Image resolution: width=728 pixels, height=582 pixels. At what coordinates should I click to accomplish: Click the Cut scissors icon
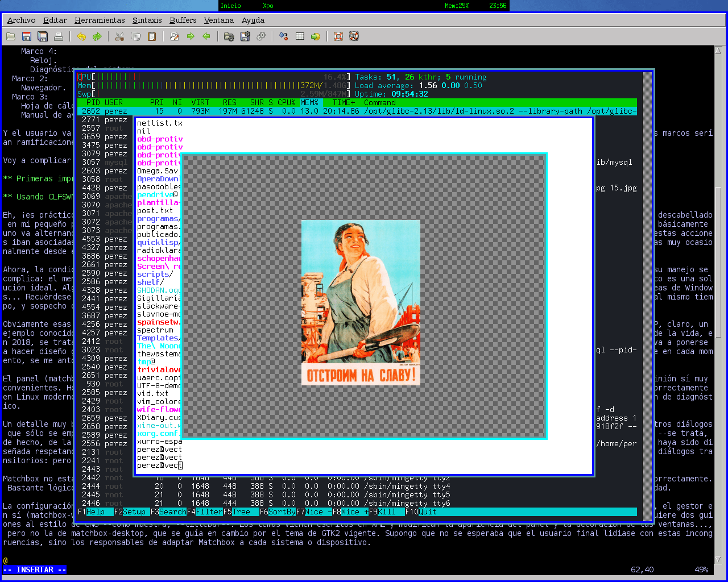pos(119,36)
